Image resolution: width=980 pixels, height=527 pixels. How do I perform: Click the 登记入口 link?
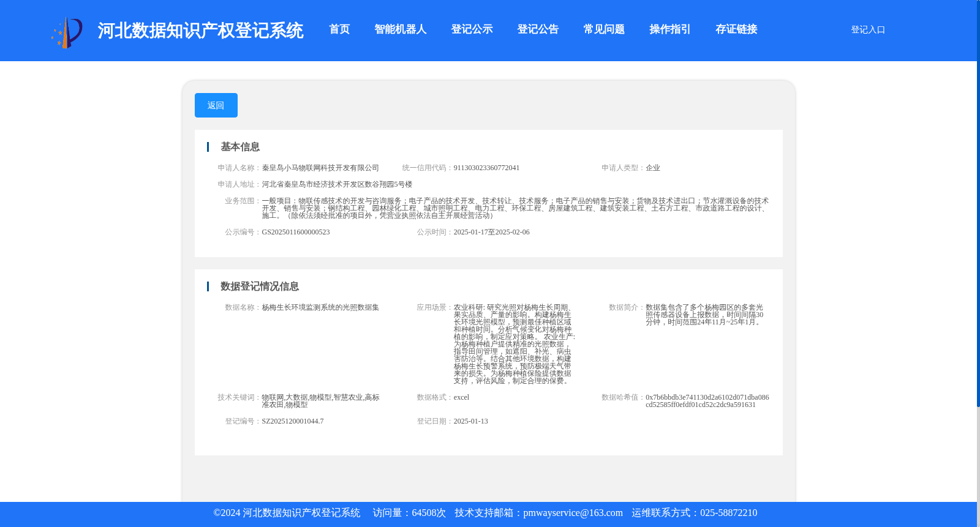point(868,29)
